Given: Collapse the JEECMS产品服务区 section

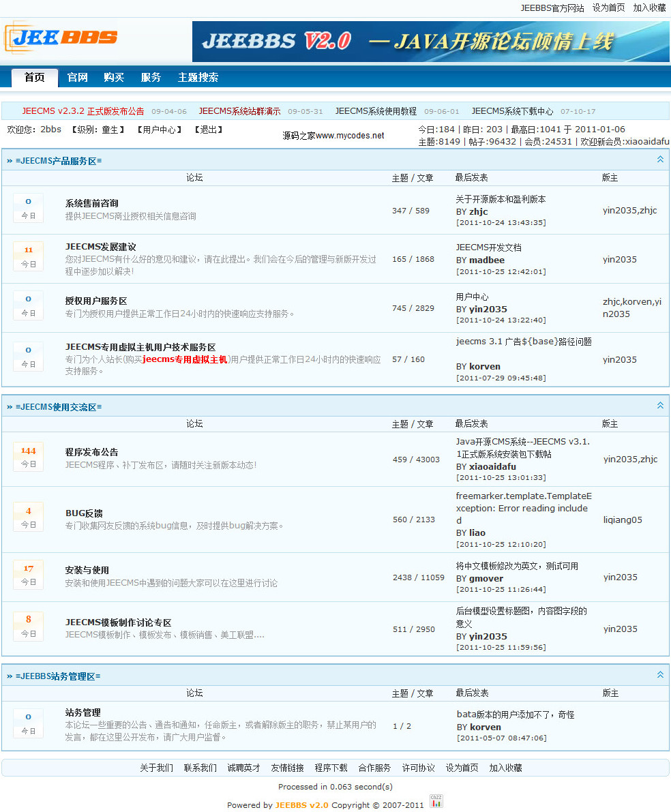Looking at the screenshot, I should tap(660, 160).
